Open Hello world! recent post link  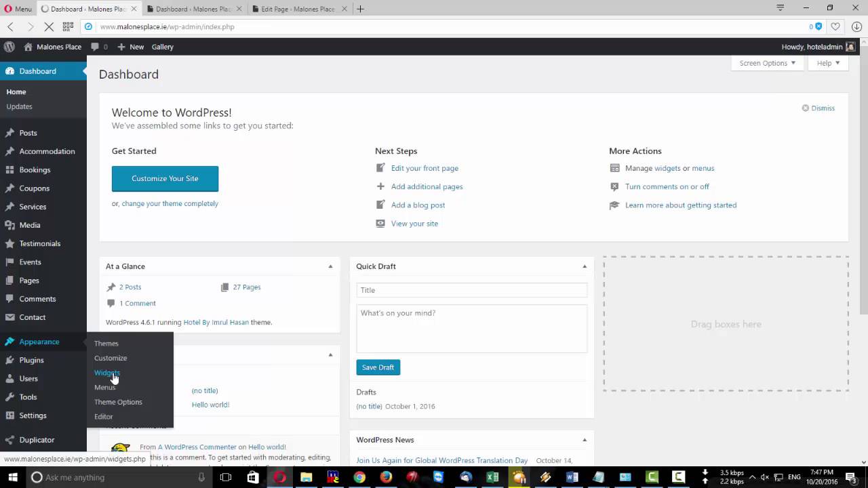[x=210, y=405]
